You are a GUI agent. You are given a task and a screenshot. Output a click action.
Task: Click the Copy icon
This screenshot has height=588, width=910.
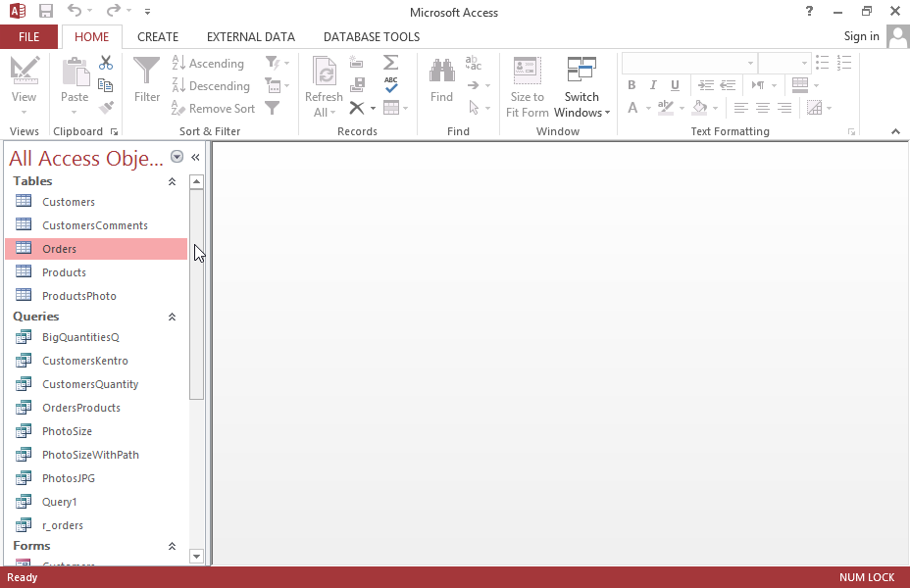click(x=106, y=85)
